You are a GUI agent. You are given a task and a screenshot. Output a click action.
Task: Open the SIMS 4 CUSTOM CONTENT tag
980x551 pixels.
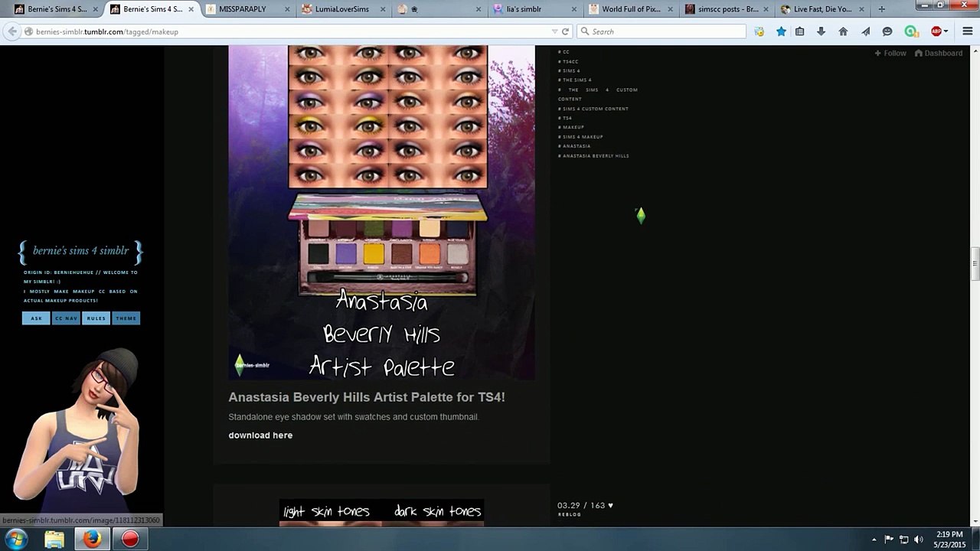tap(593, 109)
